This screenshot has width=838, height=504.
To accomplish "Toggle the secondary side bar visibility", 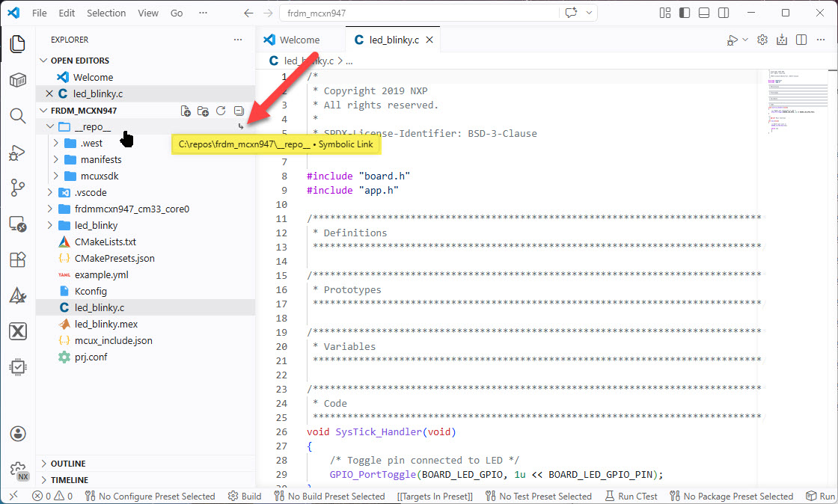I will [724, 13].
